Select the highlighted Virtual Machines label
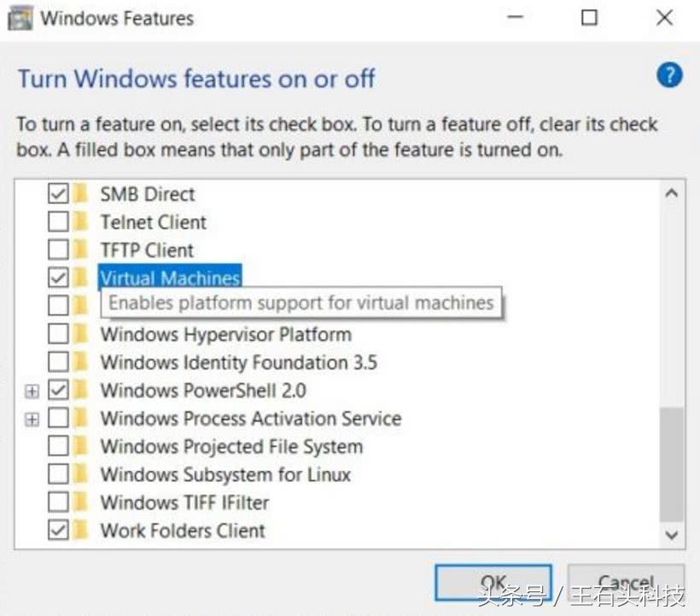Image resolution: width=700 pixels, height=616 pixels. coord(170,277)
